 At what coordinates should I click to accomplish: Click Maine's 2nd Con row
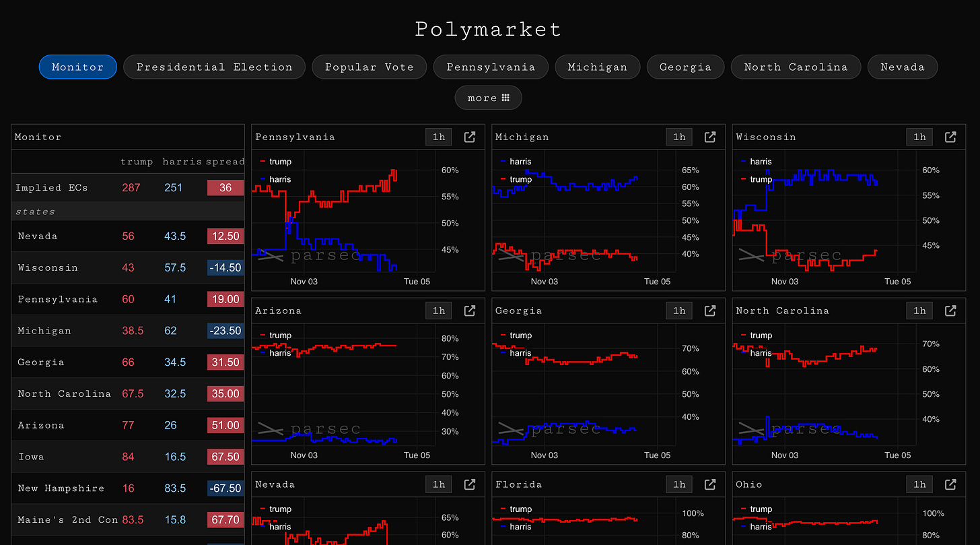(128, 519)
